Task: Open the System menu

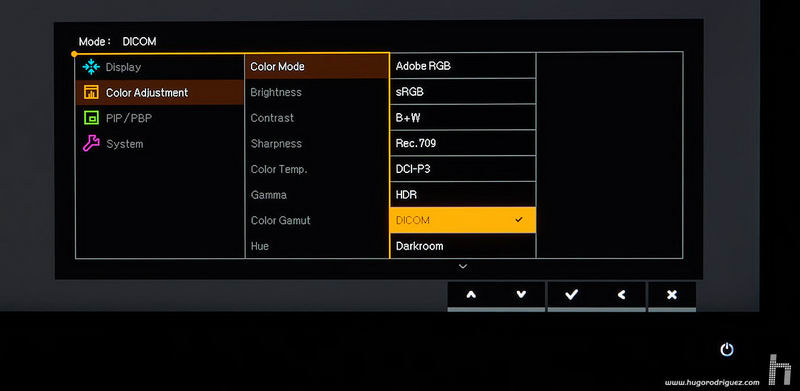Action: [x=160, y=143]
